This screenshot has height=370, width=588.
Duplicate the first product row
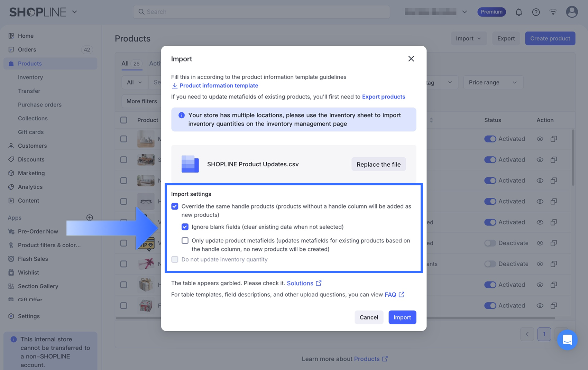pos(554,139)
